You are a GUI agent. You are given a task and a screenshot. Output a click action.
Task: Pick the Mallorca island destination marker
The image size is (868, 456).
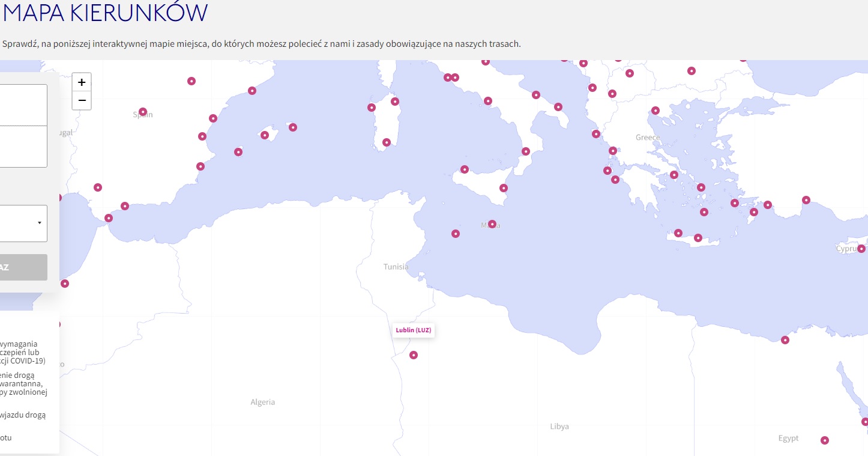tap(265, 135)
